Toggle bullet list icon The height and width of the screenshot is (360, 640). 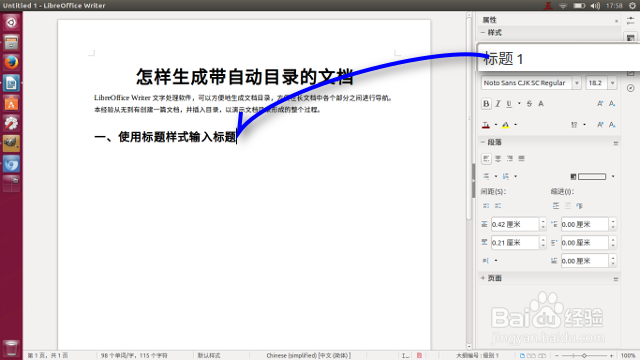(486, 176)
